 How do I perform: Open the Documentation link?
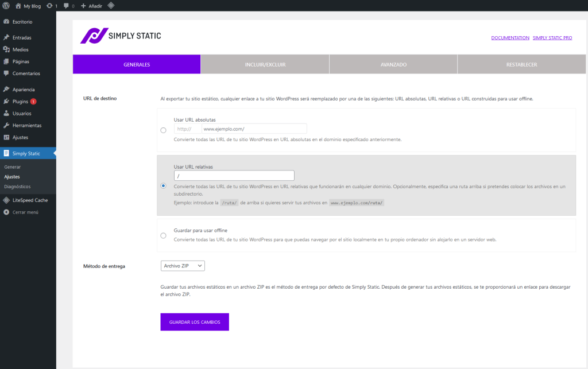510,37
